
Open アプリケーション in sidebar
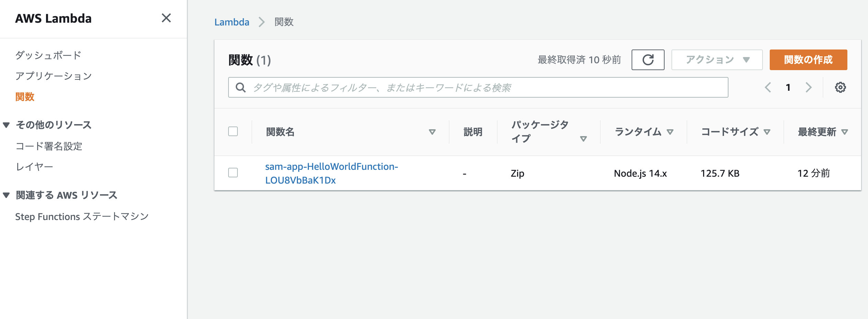54,76
